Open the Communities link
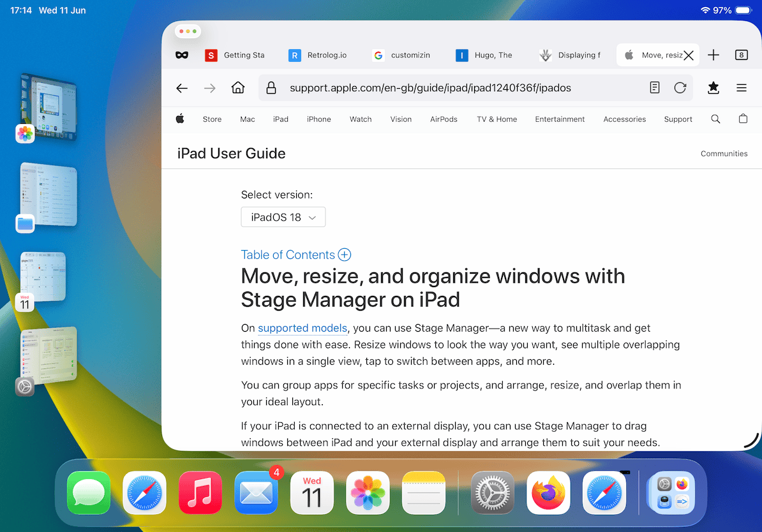This screenshot has width=762, height=532. (x=724, y=153)
